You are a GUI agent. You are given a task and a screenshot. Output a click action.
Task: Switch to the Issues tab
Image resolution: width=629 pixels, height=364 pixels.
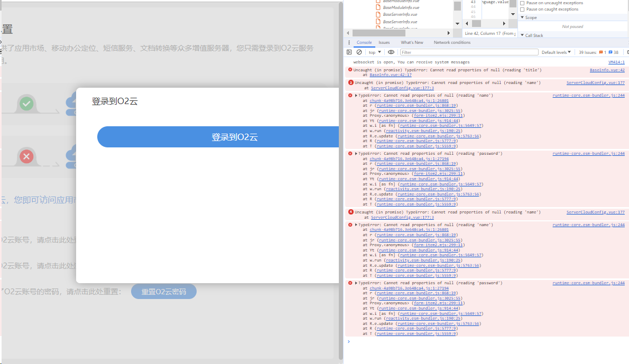384,42
